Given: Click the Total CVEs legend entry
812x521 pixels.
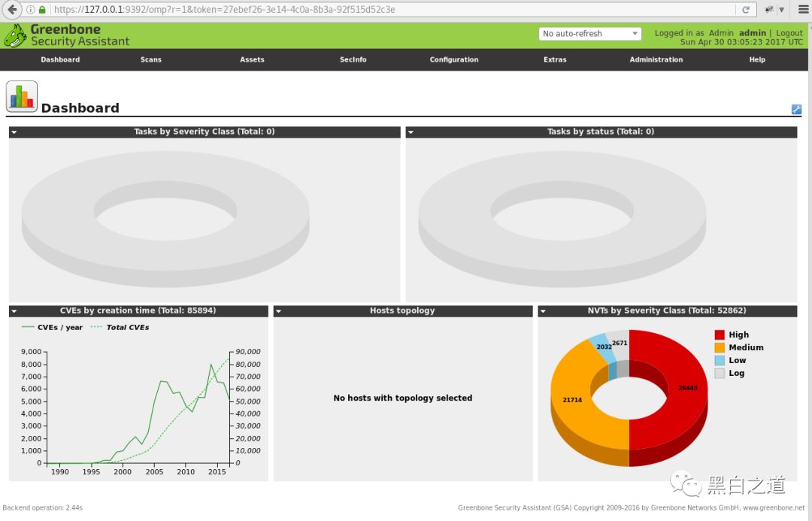Looking at the screenshot, I should pos(120,327).
